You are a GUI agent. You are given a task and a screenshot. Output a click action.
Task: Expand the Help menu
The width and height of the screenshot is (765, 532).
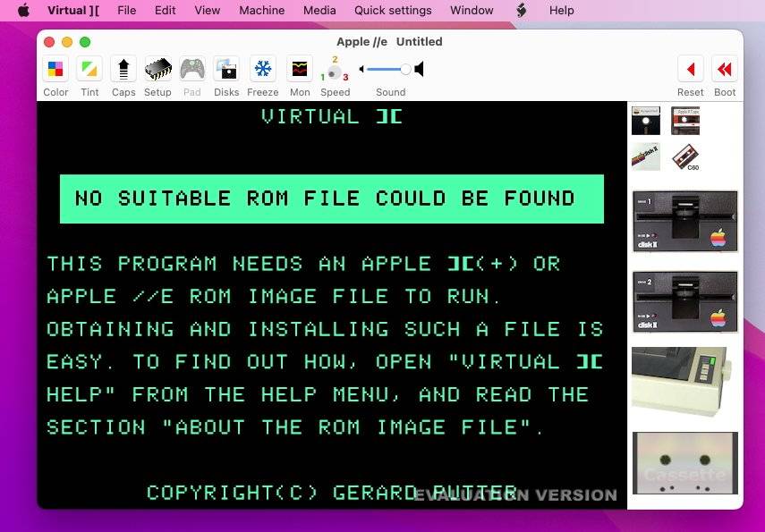(561, 11)
